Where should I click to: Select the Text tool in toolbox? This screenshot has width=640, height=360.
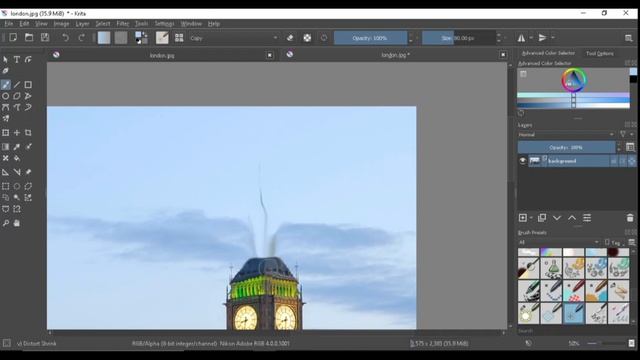(x=17, y=60)
